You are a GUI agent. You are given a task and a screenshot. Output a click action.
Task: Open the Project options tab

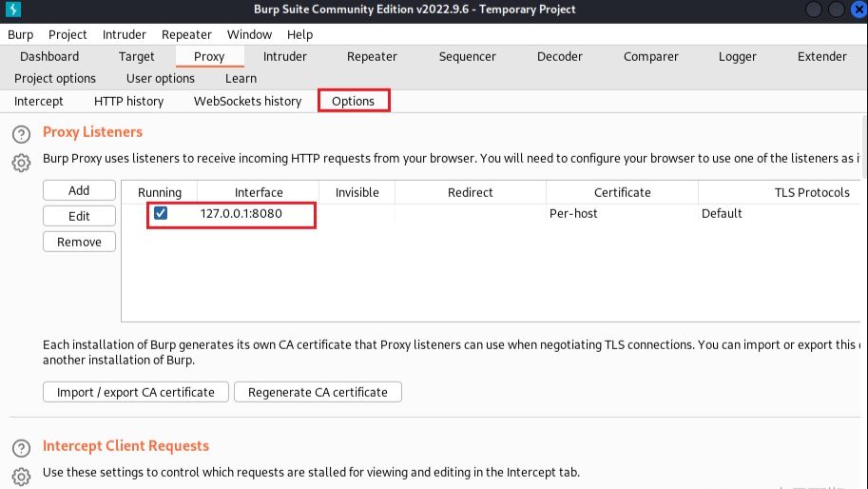point(55,79)
